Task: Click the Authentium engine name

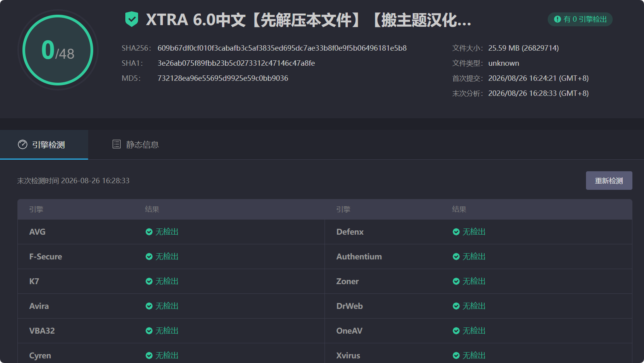Action: 359,257
